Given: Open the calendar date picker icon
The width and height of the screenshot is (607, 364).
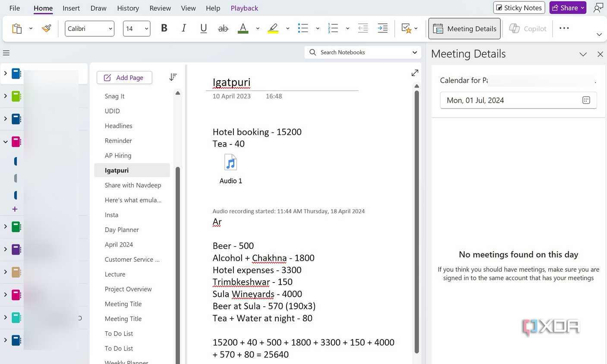Looking at the screenshot, I should 586,100.
